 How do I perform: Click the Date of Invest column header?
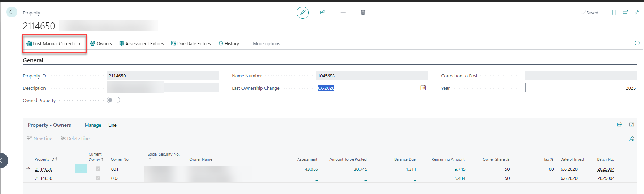pyautogui.click(x=572, y=159)
